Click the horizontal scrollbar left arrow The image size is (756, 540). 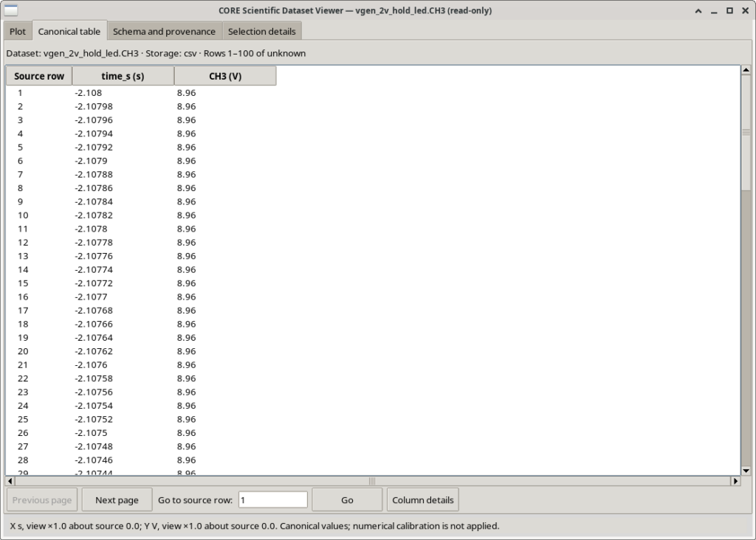click(x=10, y=481)
